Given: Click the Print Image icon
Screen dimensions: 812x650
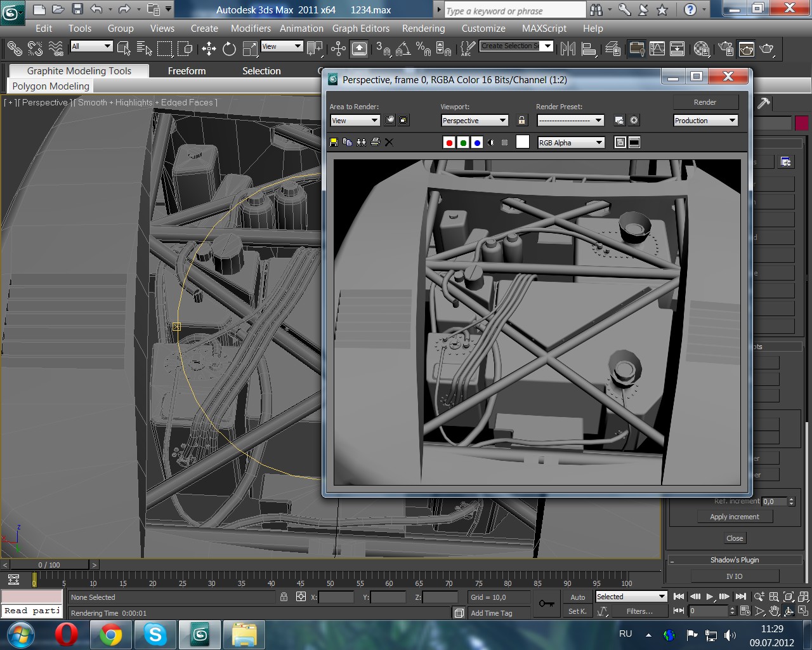Looking at the screenshot, I should (x=375, y=142).
